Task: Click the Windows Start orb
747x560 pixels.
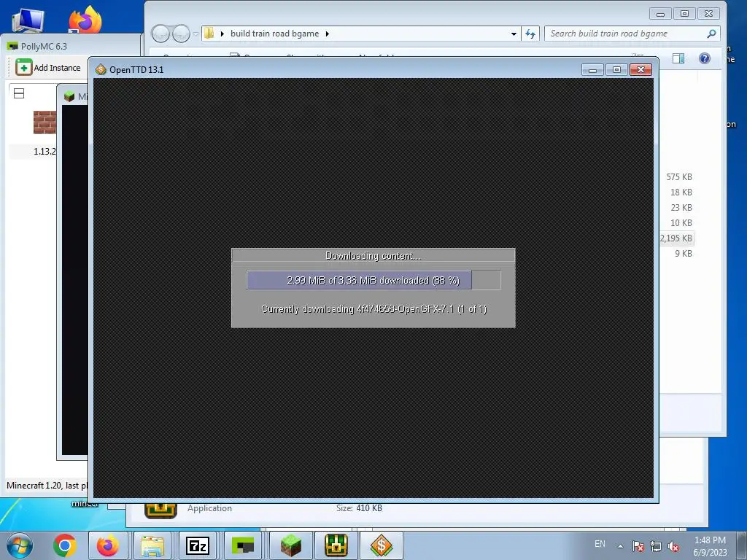Action: point(19,545)
